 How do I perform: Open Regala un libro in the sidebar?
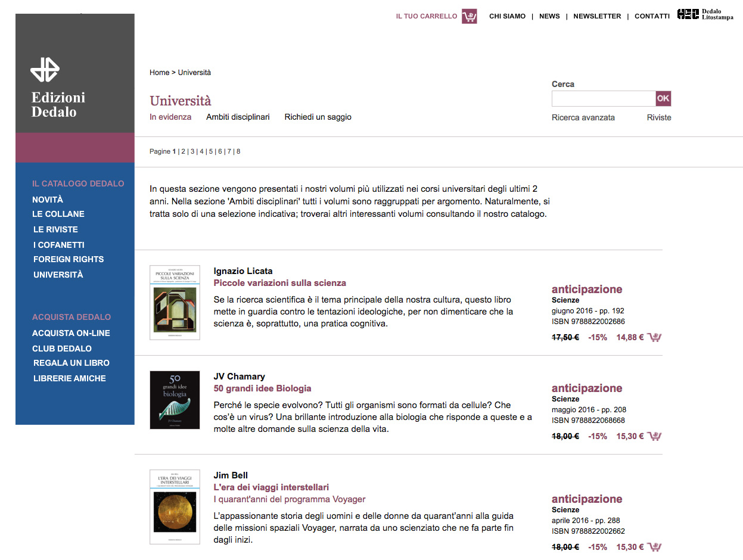71,363
